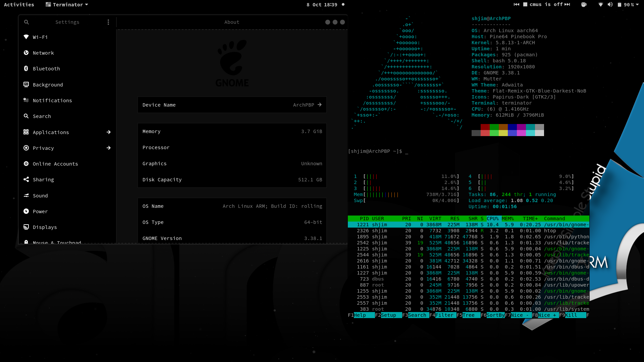
Task: Select Bluetooth in the Settings sidebar
Action: click(67, 68)
